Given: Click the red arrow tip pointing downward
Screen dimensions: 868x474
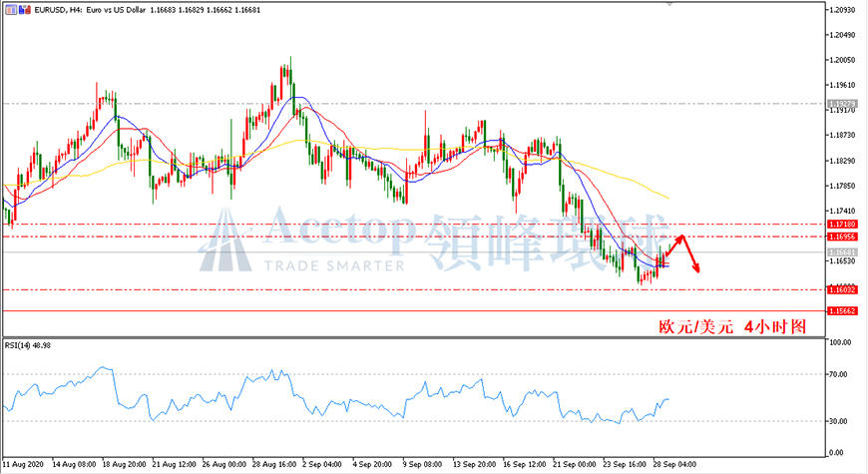Looking at the screenshot, I should (697, 269).
